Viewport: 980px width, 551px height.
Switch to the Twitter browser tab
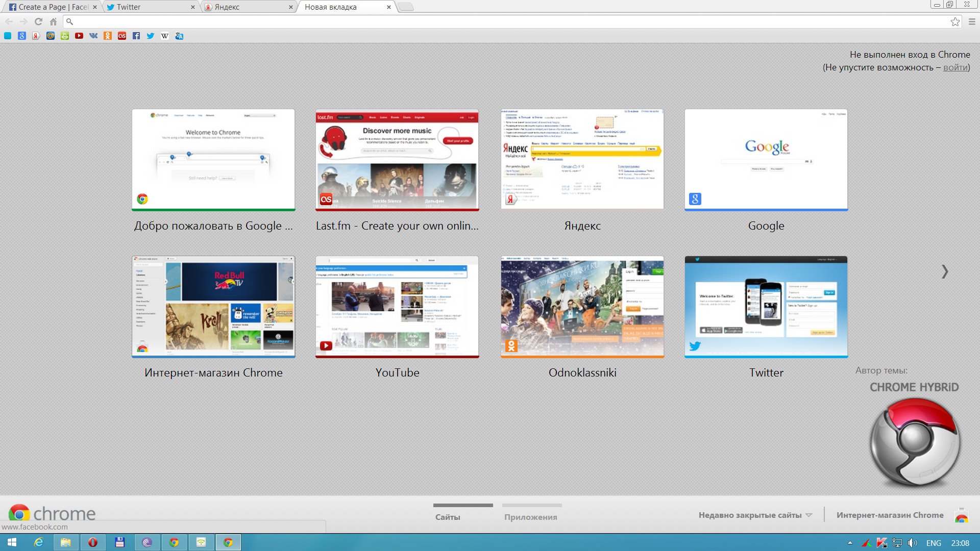[x=151, y=7]
